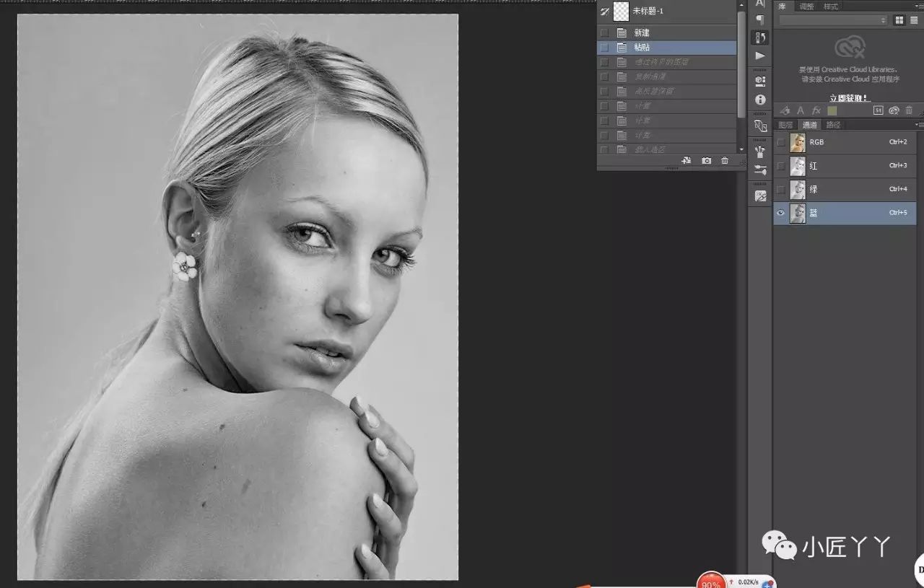Delete library item with trash icon

tap(909, 110)
